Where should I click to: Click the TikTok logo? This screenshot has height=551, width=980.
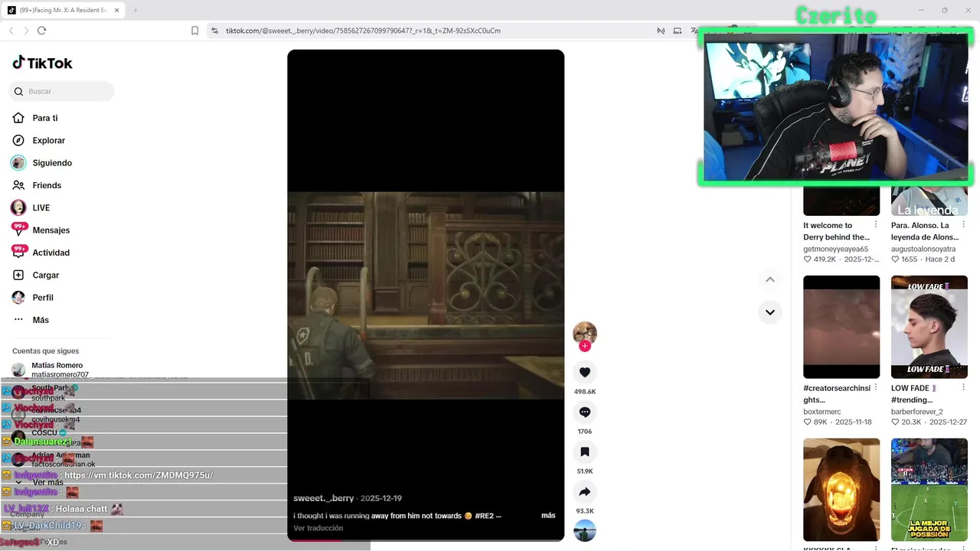(42, 63)
